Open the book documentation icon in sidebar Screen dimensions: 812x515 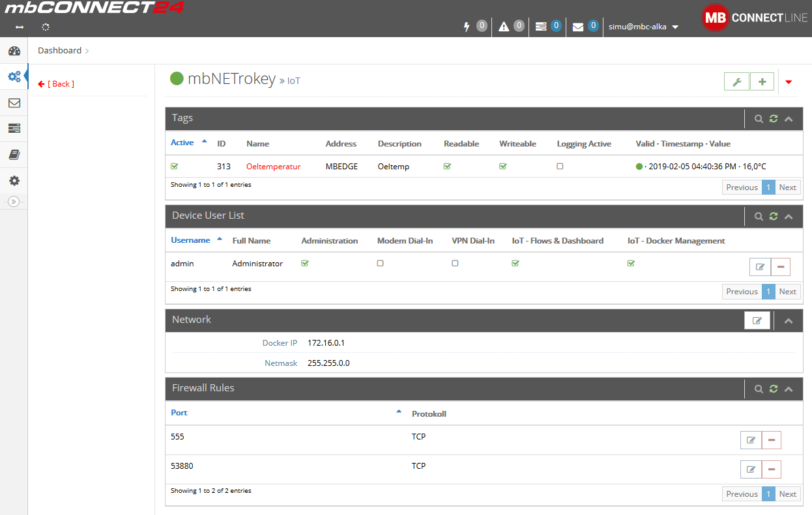click(x=14, y=154)
